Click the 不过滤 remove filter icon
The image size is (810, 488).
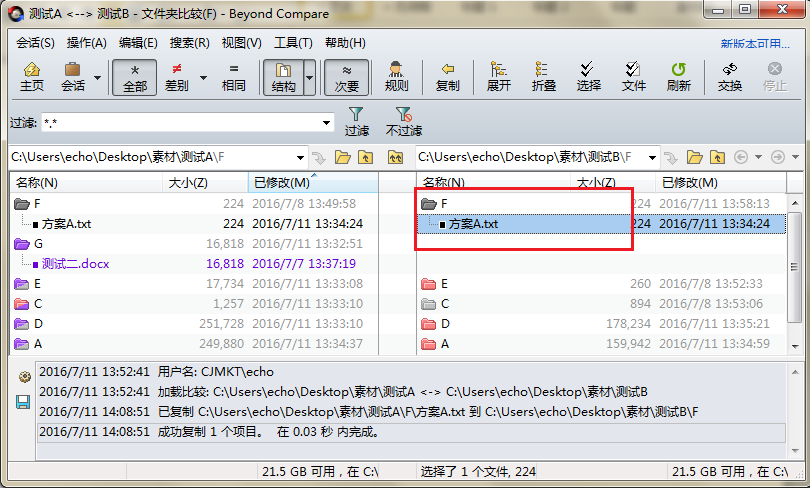tap(403, 122)
